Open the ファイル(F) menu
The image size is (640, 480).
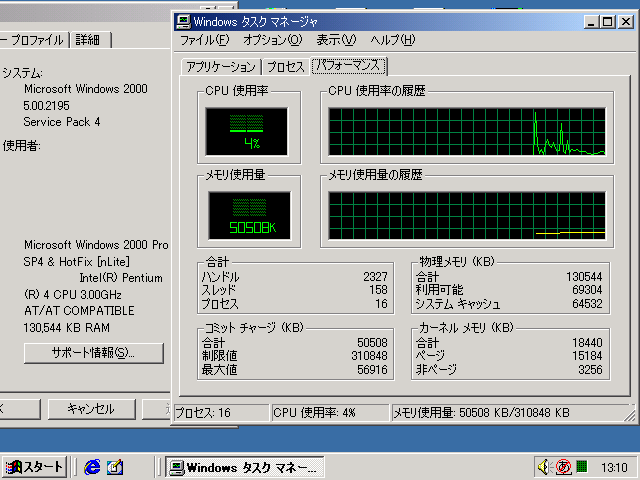(x=204, y=40)
